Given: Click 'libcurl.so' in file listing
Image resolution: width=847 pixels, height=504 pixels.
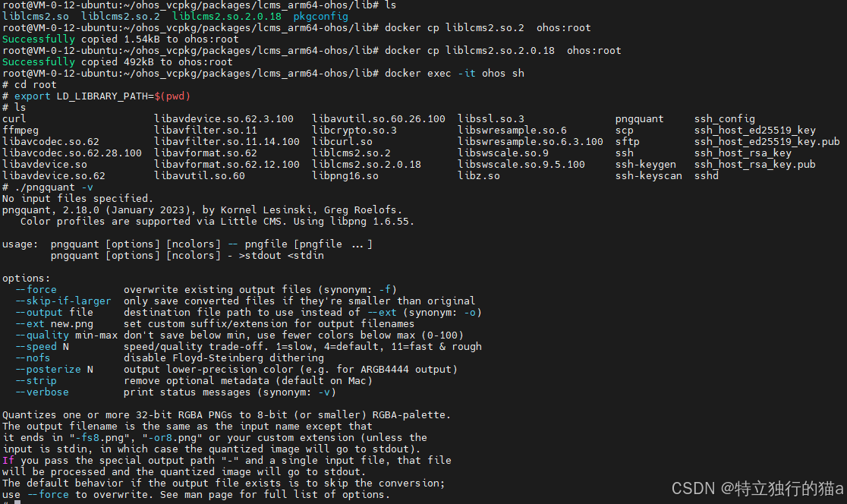Looking at the screenshot, I should tap(342, 141).
